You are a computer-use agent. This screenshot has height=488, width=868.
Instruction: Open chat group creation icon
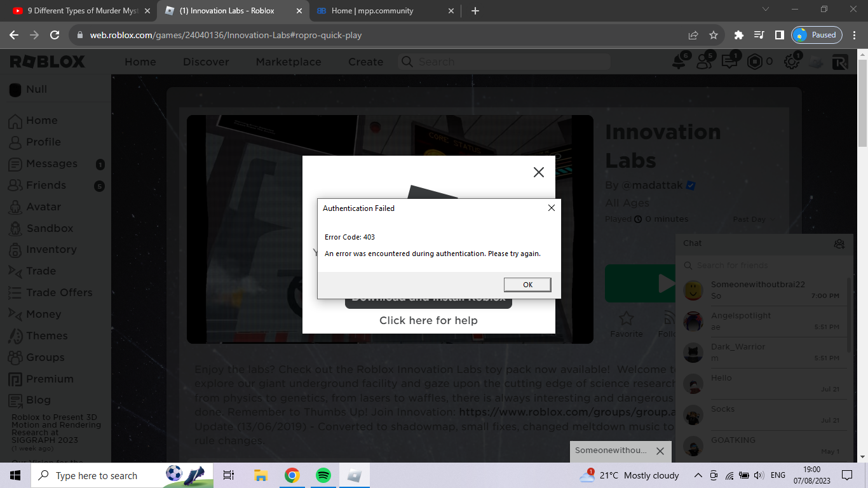[839, 243]
